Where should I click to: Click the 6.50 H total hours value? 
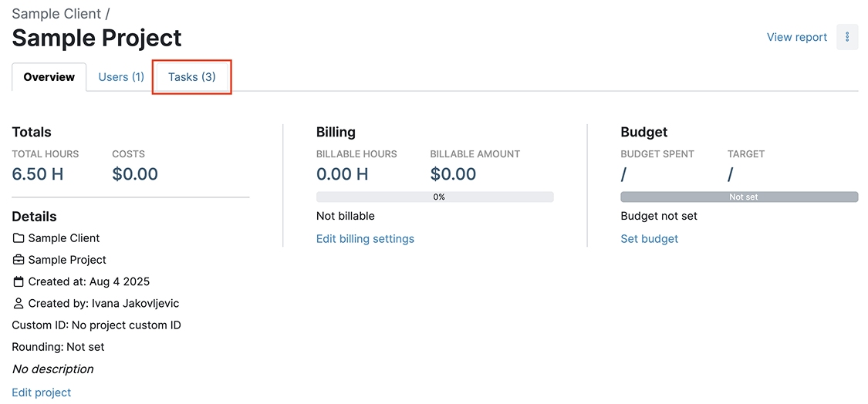pyautogui.click(x=38, y=174)
